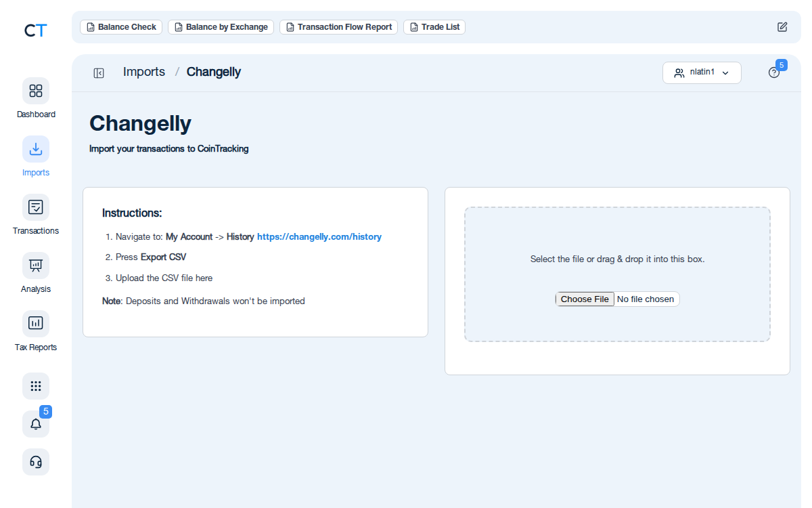
Task: Click 'Upload the CSV file here' step
Action: coord(164,278)
